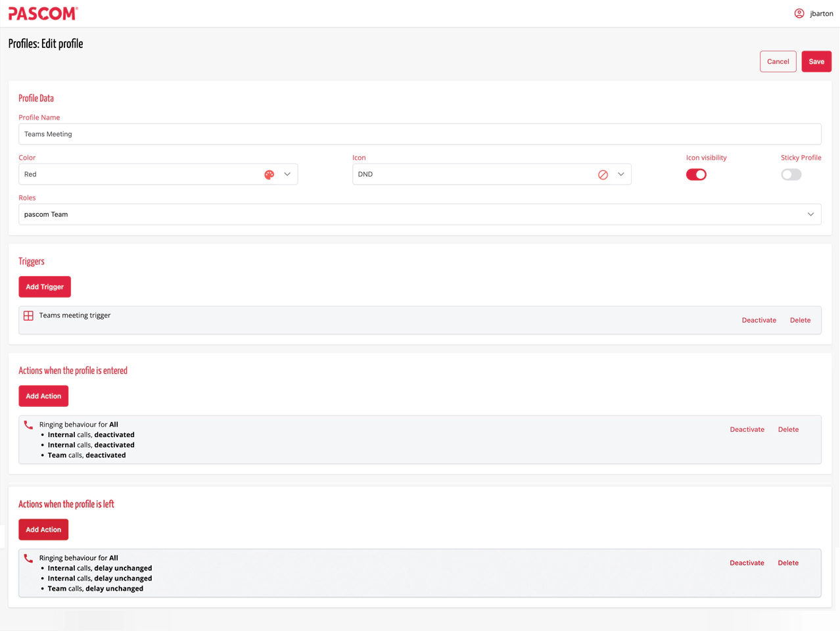Image resolution: width=840 pixels, height=631 pixels.
Task: Select the 'Teams meeting trigger' row text
Action: point(75,315)
